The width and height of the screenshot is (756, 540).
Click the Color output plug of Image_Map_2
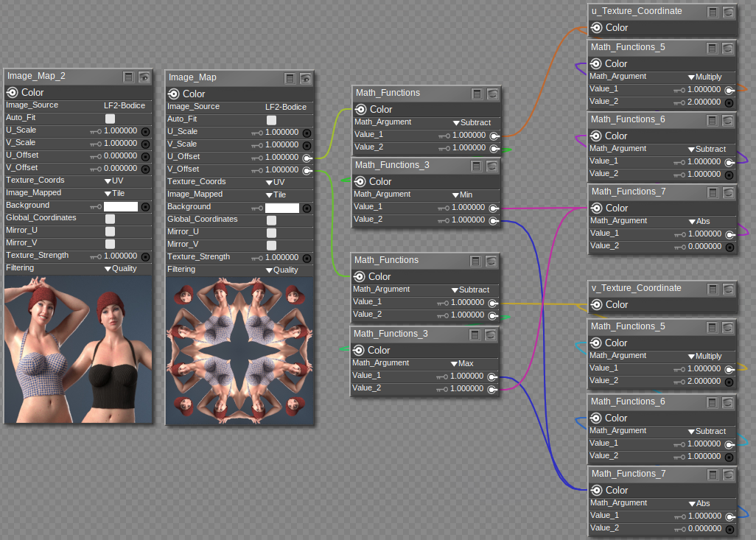click(x=12, y=93)
